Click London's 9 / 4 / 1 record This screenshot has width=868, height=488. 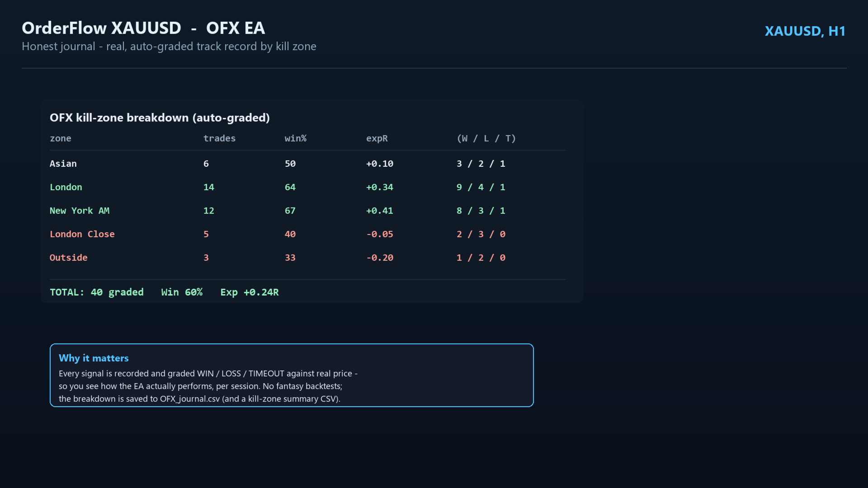click(x=481, y=187)
